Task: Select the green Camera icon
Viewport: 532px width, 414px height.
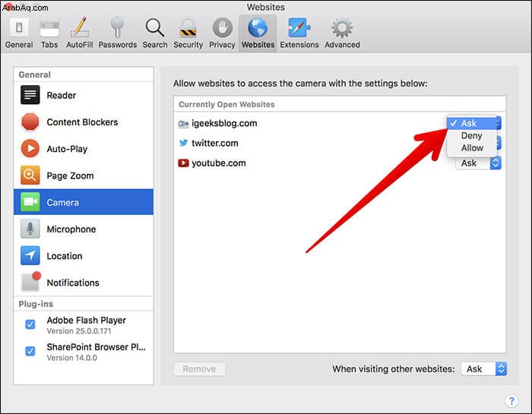Action: [x=30, y=202]
